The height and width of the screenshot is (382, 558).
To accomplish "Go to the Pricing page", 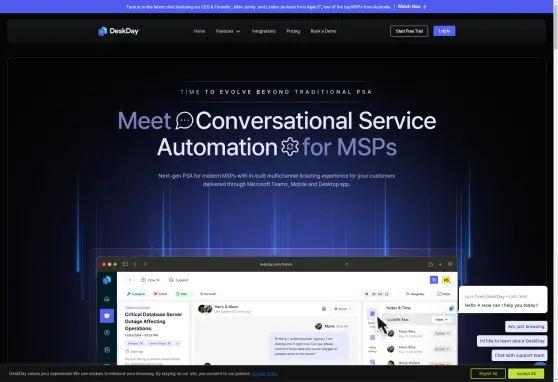I will (293, 31).
